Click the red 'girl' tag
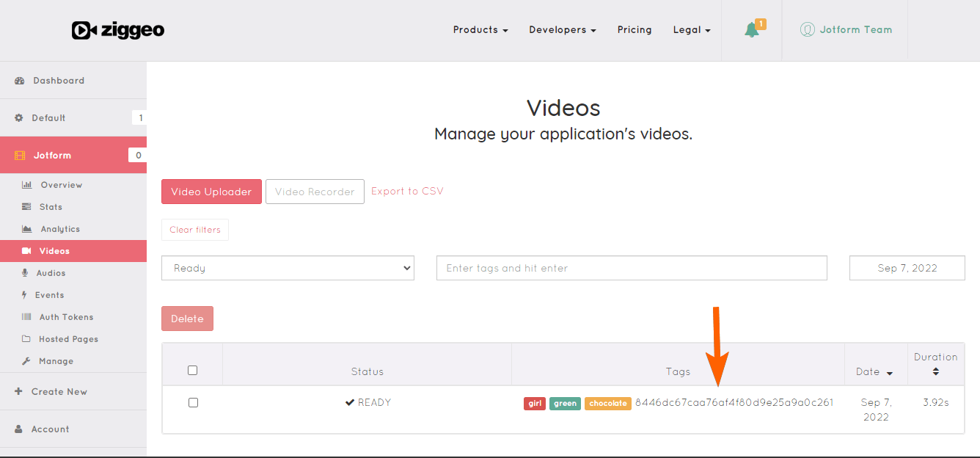980x458 pixels. click(x=535, y=403)
